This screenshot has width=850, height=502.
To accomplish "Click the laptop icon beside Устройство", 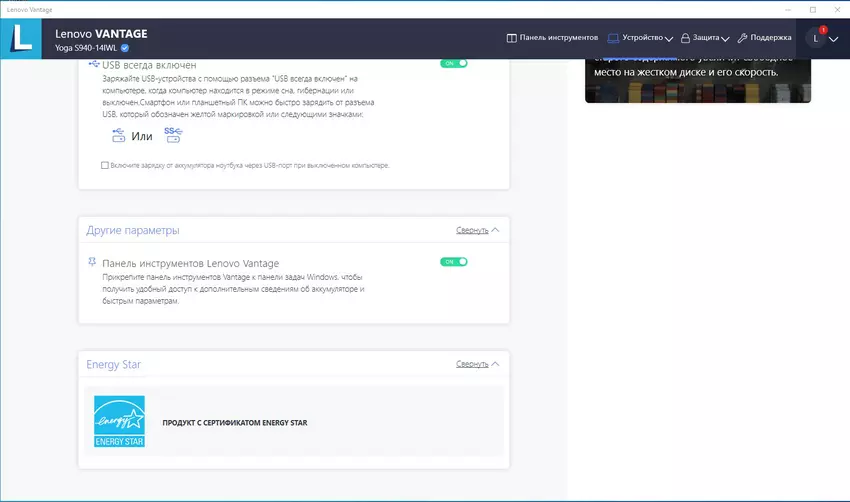I will click(613, 38).
